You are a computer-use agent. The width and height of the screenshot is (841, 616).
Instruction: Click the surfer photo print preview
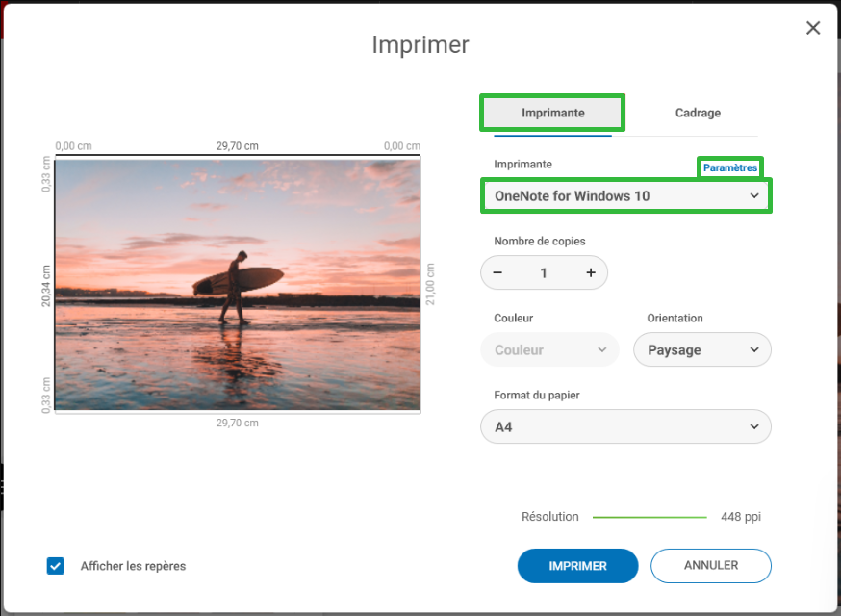tap(238, 284)
